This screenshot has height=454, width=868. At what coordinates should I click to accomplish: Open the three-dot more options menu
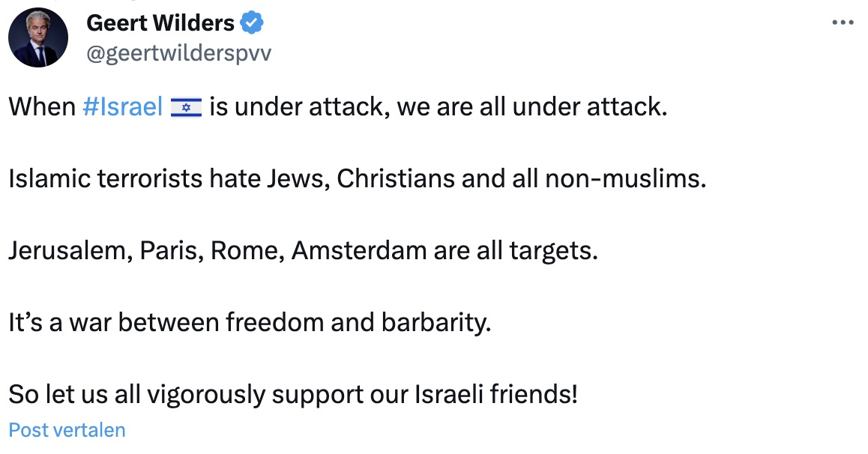coord(843,22)
